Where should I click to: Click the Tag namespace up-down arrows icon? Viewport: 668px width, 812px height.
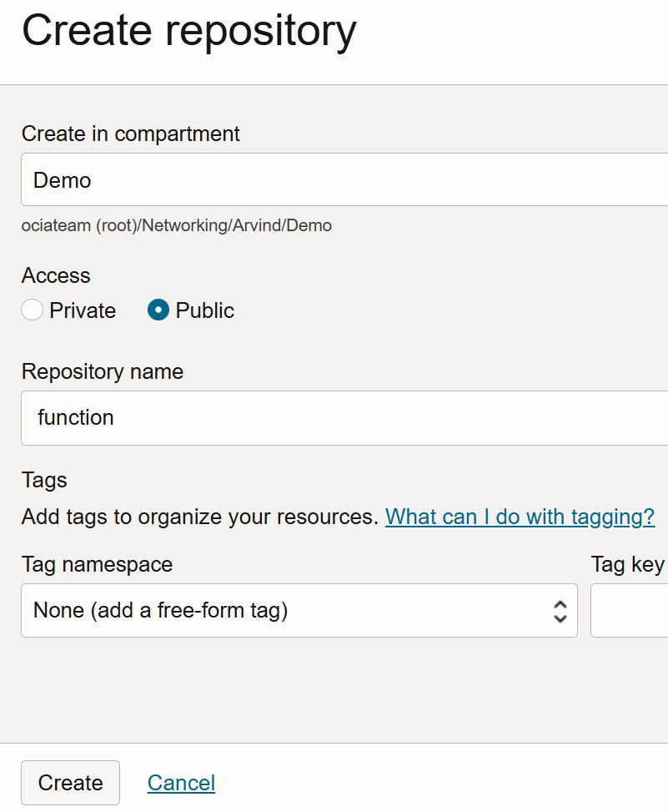click(560, 611)
